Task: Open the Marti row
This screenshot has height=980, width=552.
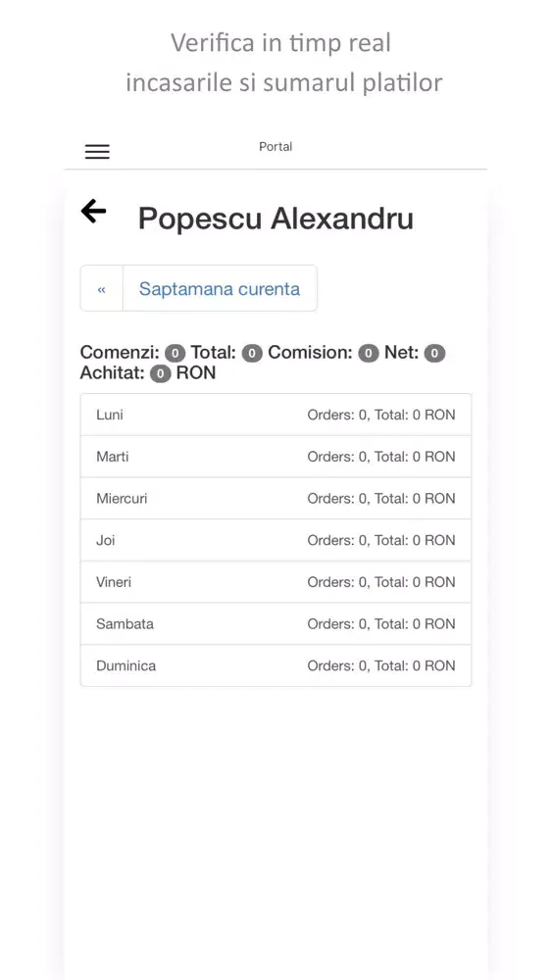Action: 276,457
